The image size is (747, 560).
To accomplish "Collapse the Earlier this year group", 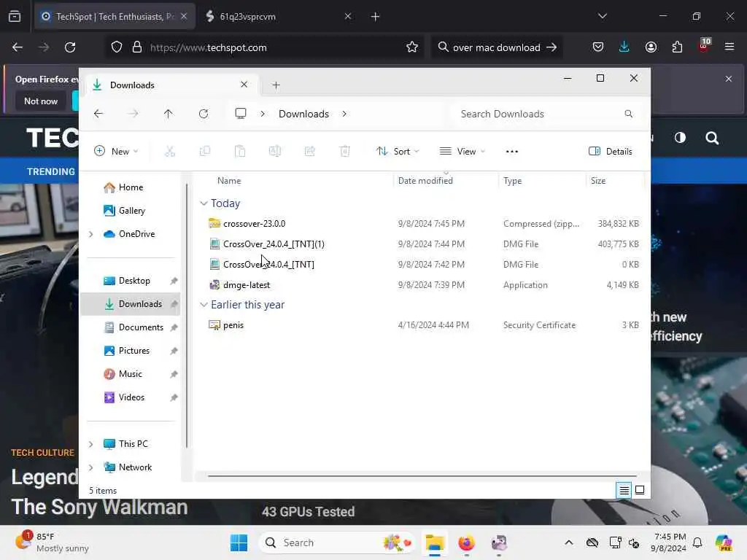I will (x=204, y=305).
